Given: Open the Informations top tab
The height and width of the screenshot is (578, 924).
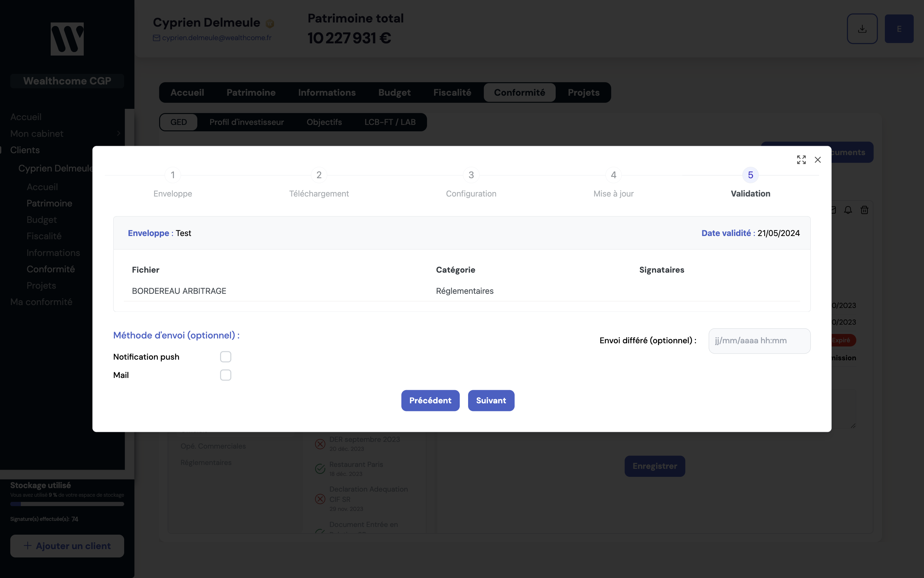Looking at the screenshot, I should [x=327, y=92].
